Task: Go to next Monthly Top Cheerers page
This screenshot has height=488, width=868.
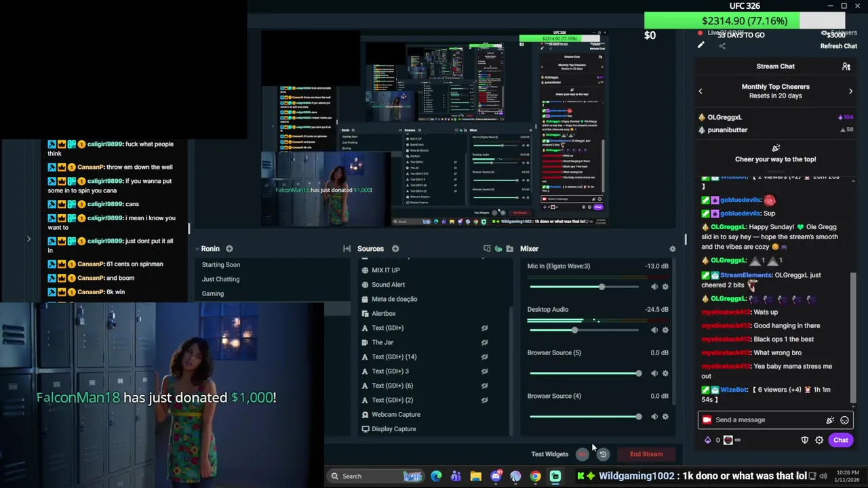Action: (850, 91)
